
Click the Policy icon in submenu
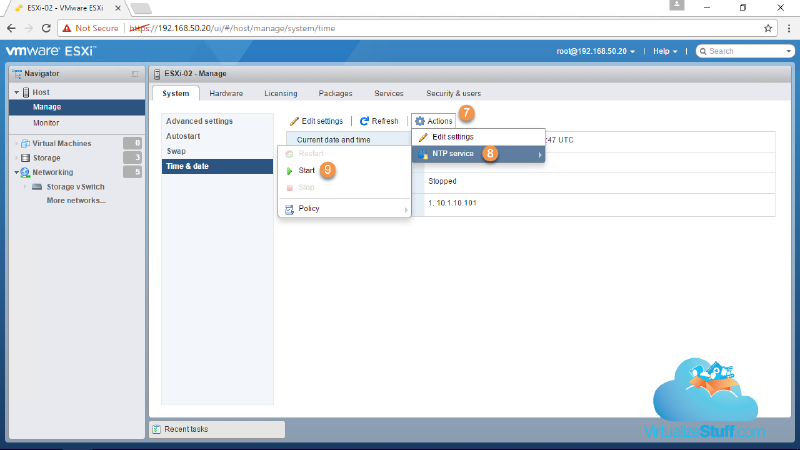(289, 209)
